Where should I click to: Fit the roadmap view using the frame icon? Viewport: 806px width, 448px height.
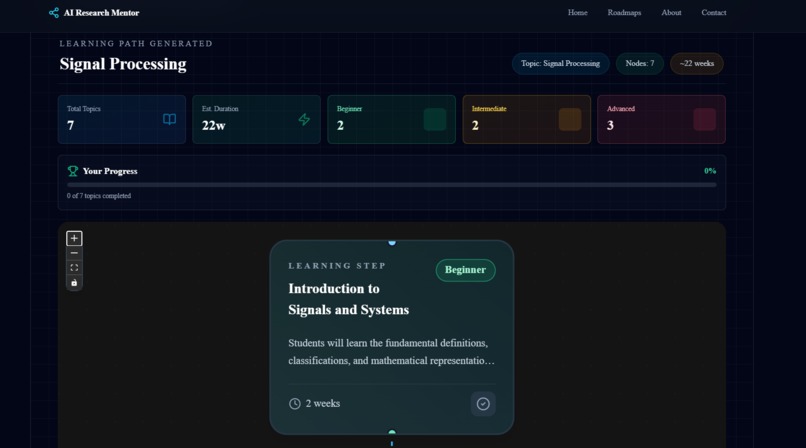tap(74, 268)
